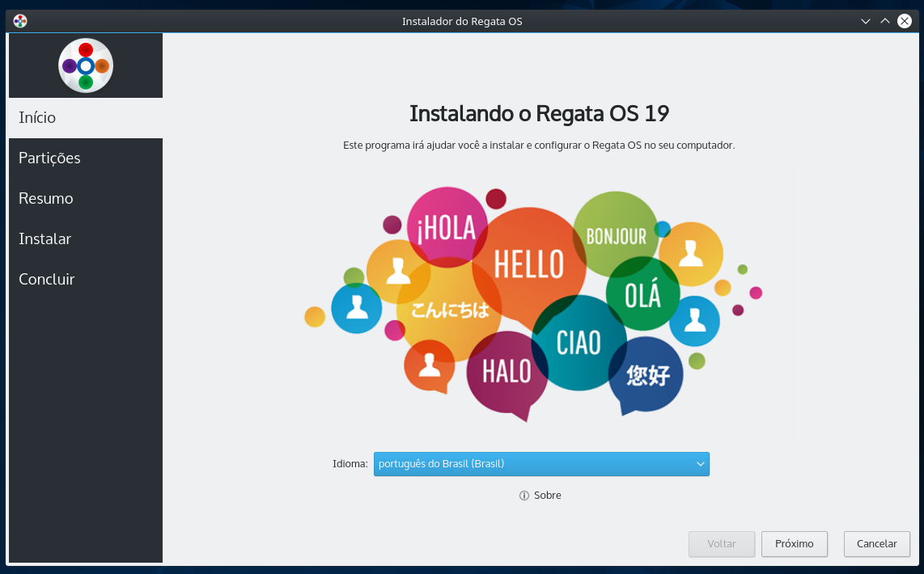The height and width of the screenshot is (574, 924).
Task: Select the Início step in the sidebar
Action: 36,117
